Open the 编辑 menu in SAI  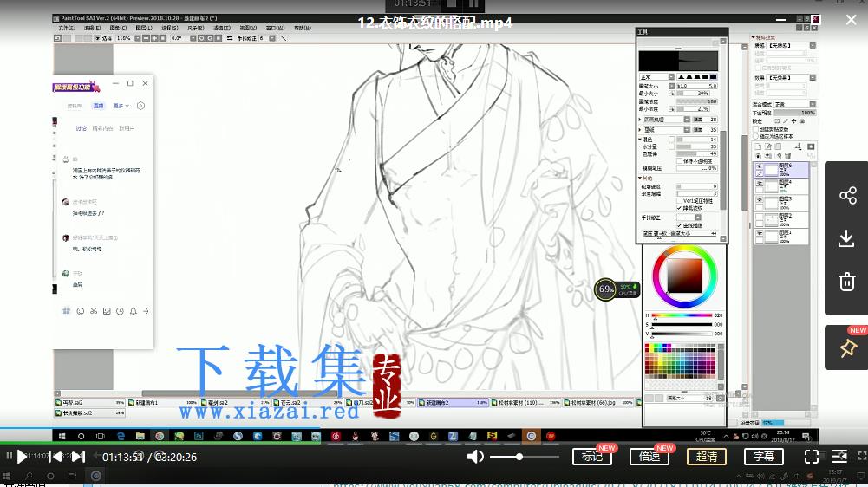tap(93, 28)
